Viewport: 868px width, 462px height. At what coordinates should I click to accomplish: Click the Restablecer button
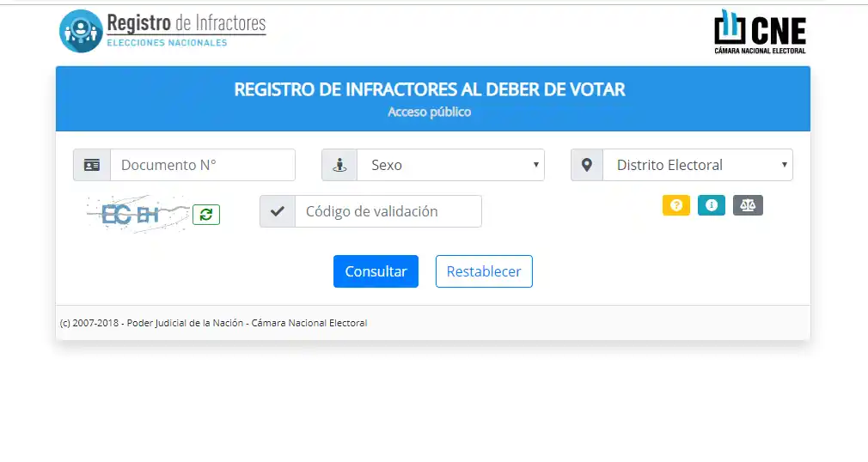pyautogui.click(x=484, y=271)
